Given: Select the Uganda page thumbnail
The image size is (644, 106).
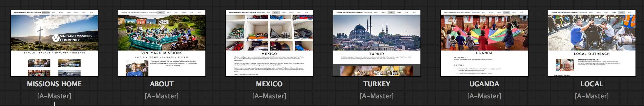Looking at the screenshot, I should pos(484,43).
